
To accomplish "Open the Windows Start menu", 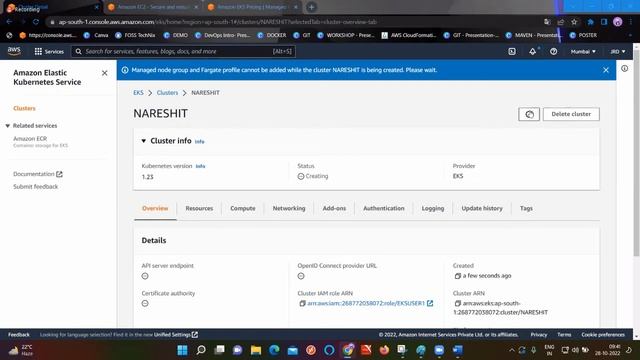I will (x=182, y=350).
